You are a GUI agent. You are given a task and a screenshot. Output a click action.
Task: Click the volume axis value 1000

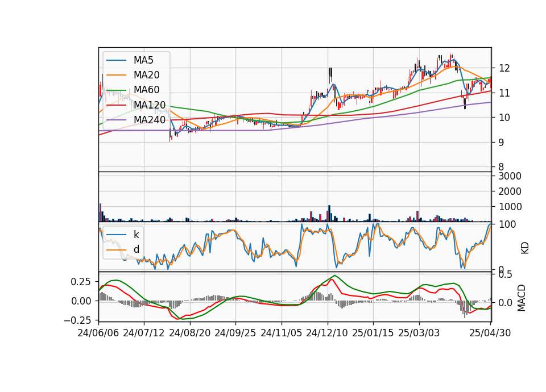(x=510, y=207)
